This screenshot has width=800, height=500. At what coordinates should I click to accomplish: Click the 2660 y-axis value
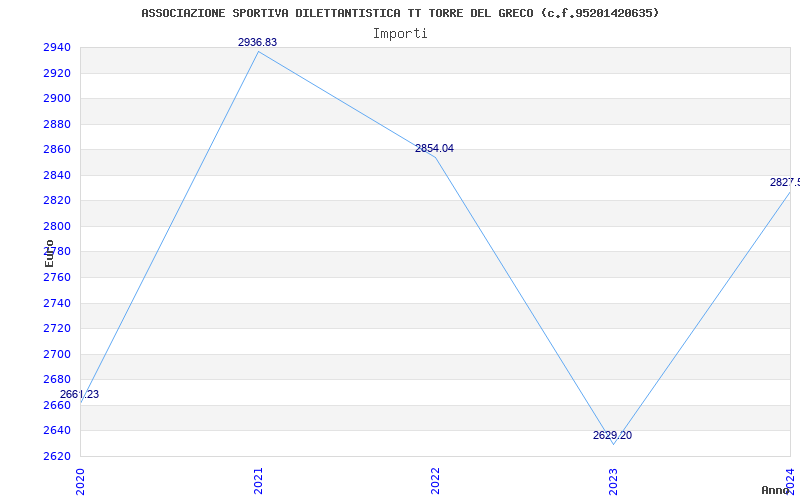[57, 406]
